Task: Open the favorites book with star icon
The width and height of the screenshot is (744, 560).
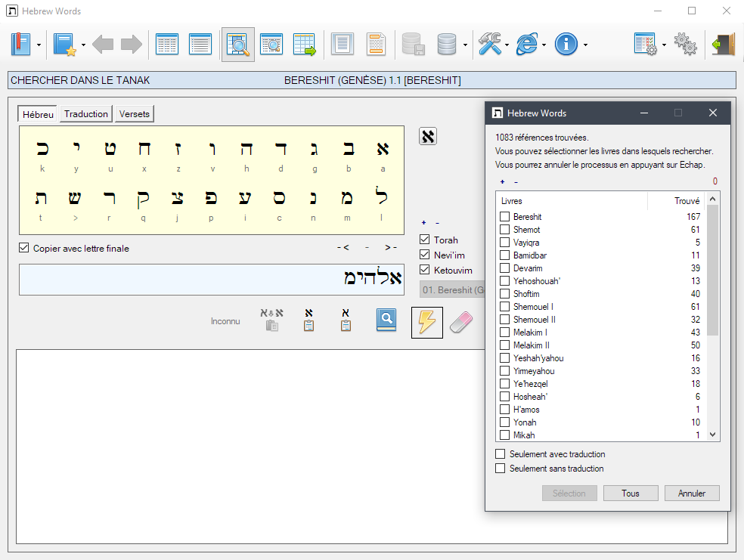Action: [x=65, y=45]
